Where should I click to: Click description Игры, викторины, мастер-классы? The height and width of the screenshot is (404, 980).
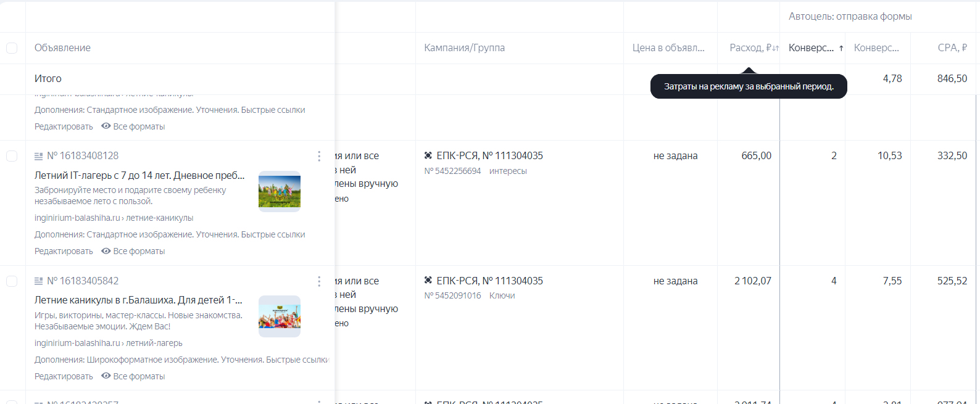pos(138,321)
